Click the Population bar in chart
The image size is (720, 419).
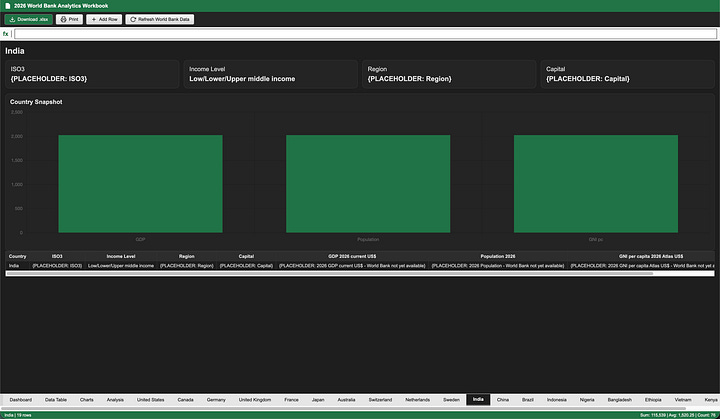coord(368,184)
